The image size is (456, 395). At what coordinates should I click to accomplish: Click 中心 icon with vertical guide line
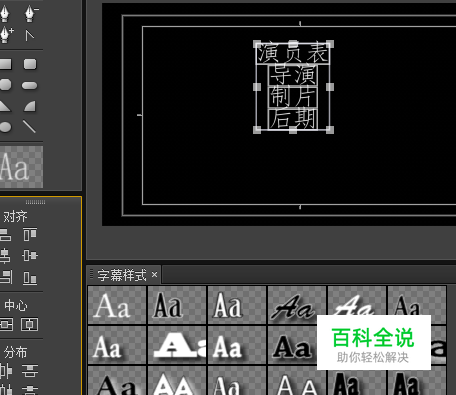pos(30,324)
